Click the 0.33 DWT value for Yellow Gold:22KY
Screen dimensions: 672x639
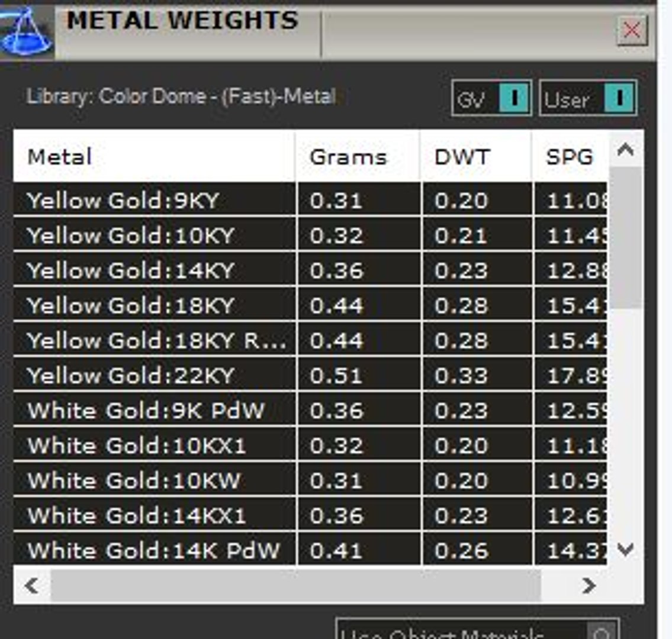click(461, 376)
